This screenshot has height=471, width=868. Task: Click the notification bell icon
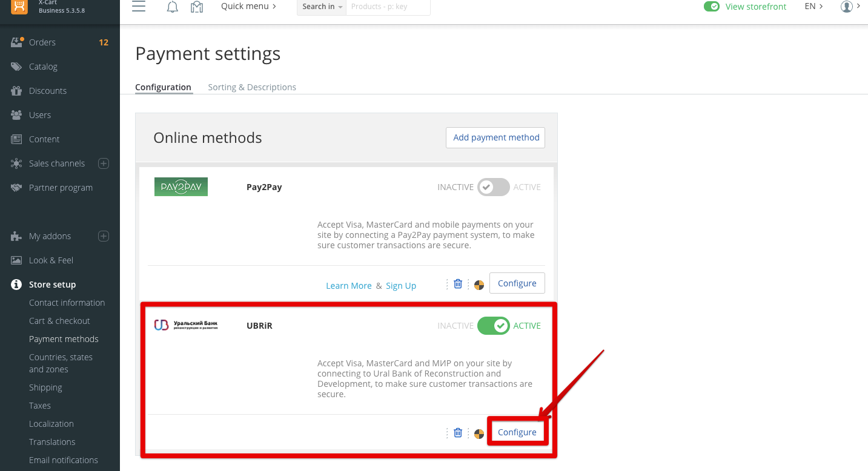[172, 7]
